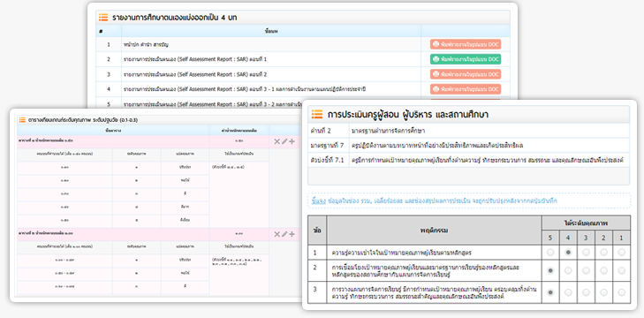The width and height of the screenshot is (644, 318).
Task: Click 'ข้อ' column header in behavior table
Action: pos(317,230)
